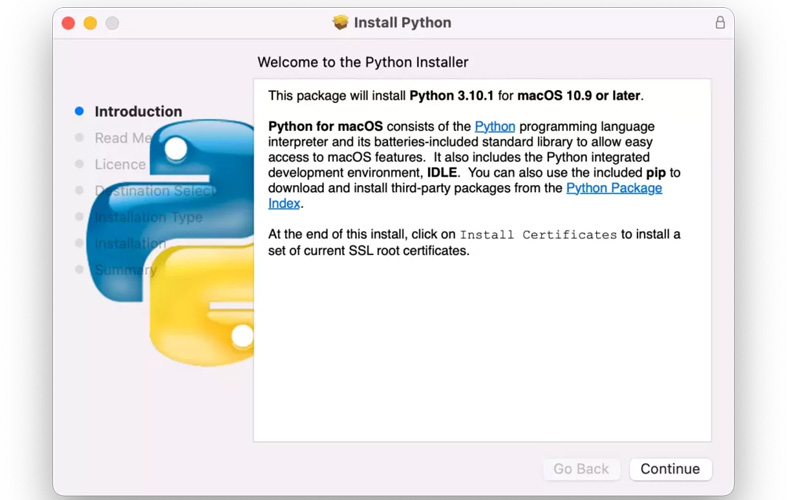800x500 pixels.
Task: Click the Welcome to the Python Installer heading
Action: click(362, 62)
